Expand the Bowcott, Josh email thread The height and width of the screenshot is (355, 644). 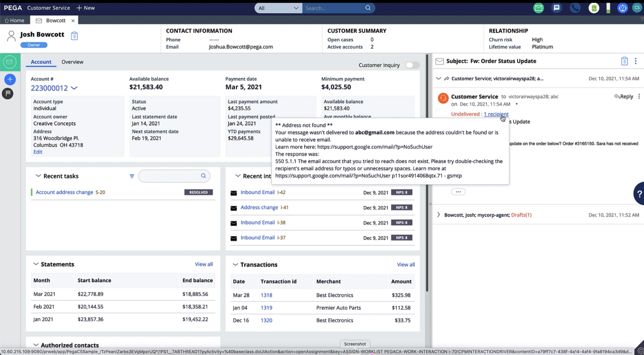pyautogui.click(x=438, y=215)
